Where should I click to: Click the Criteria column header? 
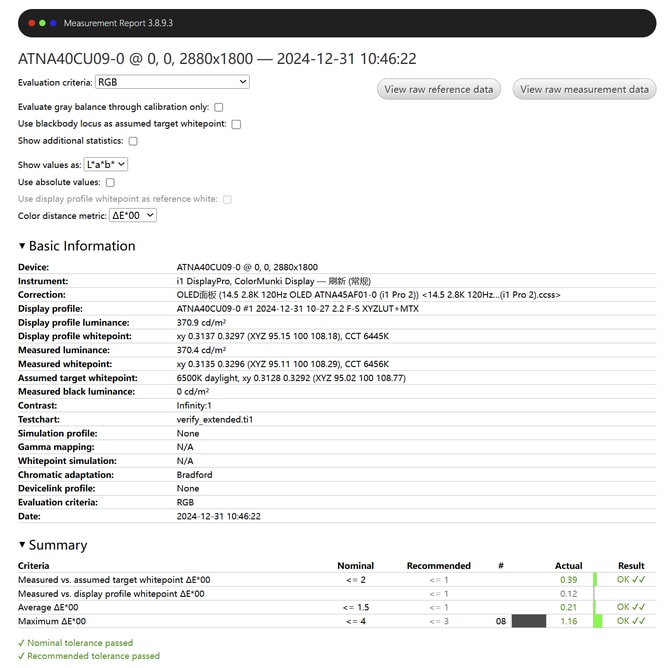click(x=33, y=566)
